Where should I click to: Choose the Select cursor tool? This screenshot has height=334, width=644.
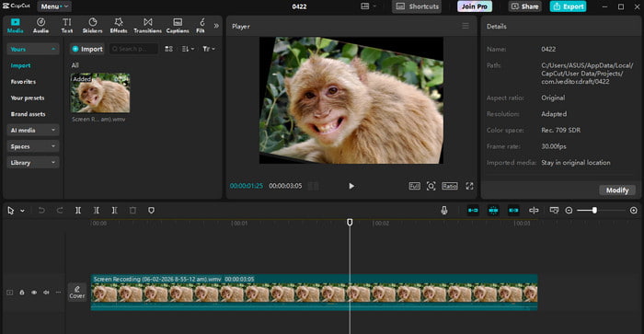click(11, 211)
